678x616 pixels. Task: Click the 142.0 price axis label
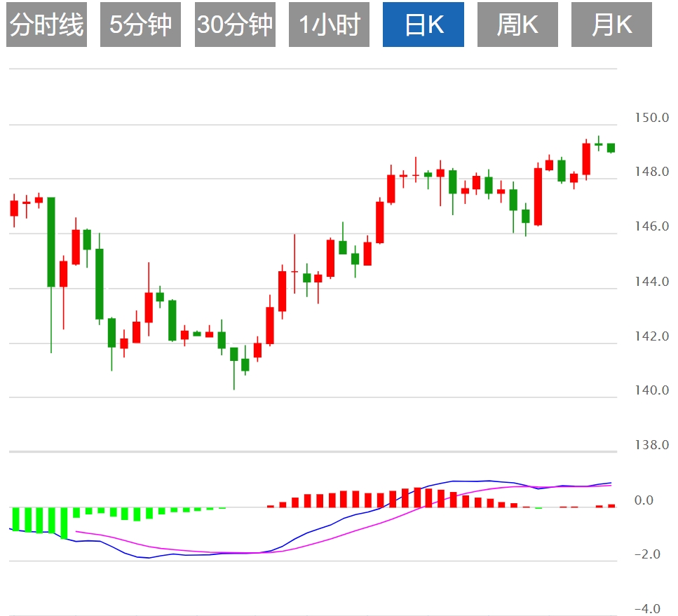point(651,336)
